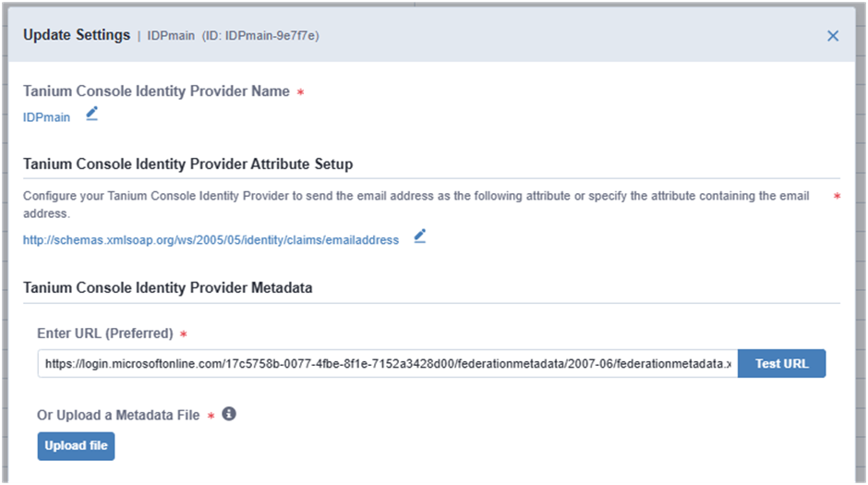Click the Update Settings dialog title
The width and height of the screenshot is (868, 485).
pyautogui.click(x=77, y=36)
